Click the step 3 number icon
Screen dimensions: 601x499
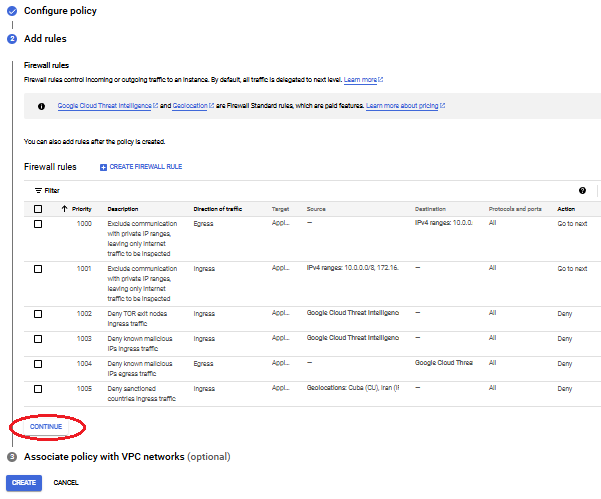[12, 457]
